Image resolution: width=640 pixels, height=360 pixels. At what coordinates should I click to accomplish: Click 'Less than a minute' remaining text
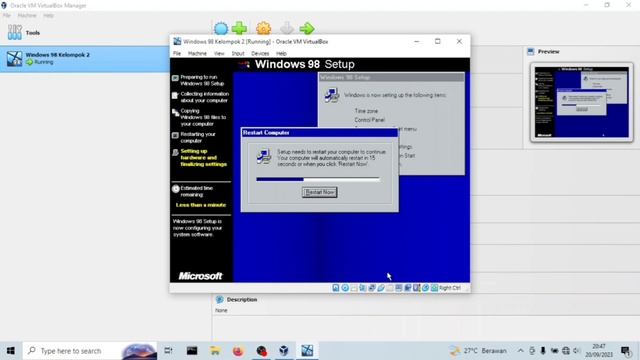pyautogui.click(x=201, y=205)
